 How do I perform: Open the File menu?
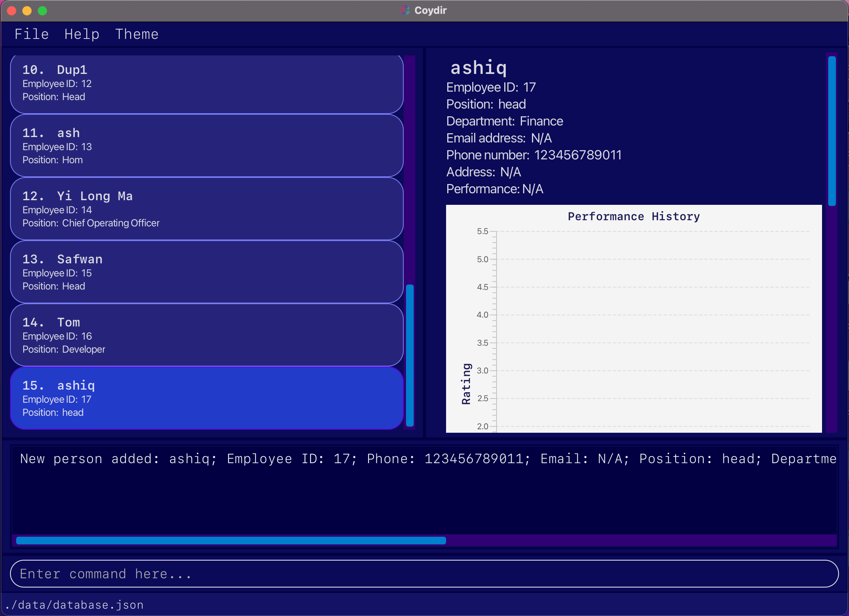[32, 34]
